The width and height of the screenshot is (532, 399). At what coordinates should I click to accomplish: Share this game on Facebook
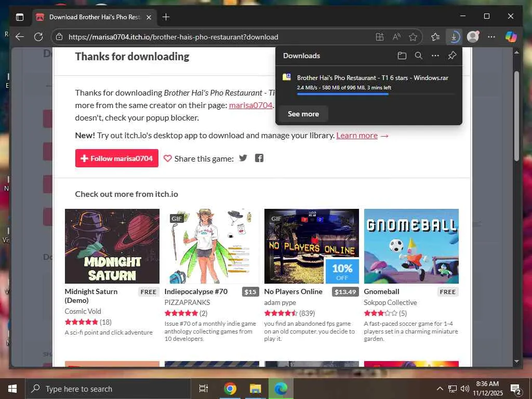click(259, 158)
